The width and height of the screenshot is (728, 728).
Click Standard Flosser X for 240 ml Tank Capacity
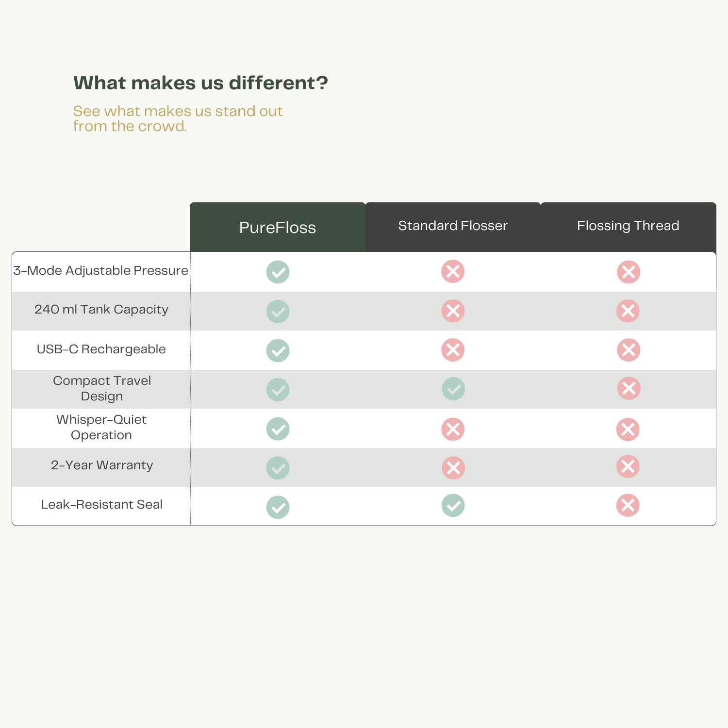pos(453,311)
